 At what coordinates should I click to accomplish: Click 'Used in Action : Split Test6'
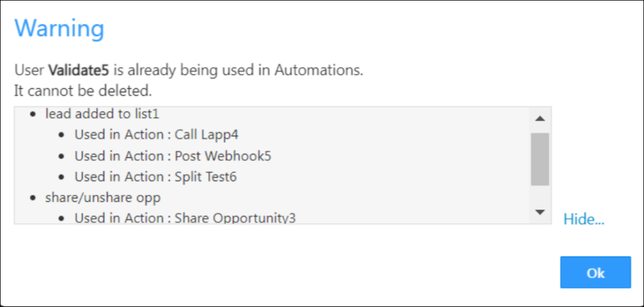pos(155,177)
